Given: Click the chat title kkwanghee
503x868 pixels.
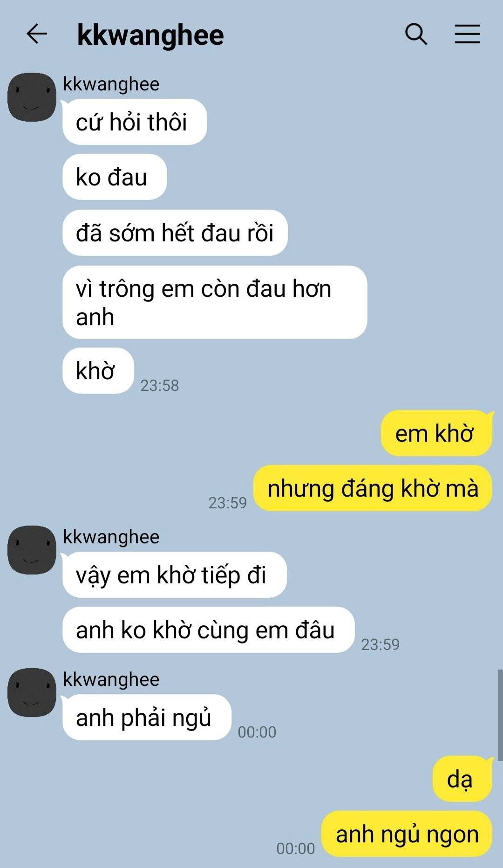Looking at the screenshot, I should (x=150, y=35).
